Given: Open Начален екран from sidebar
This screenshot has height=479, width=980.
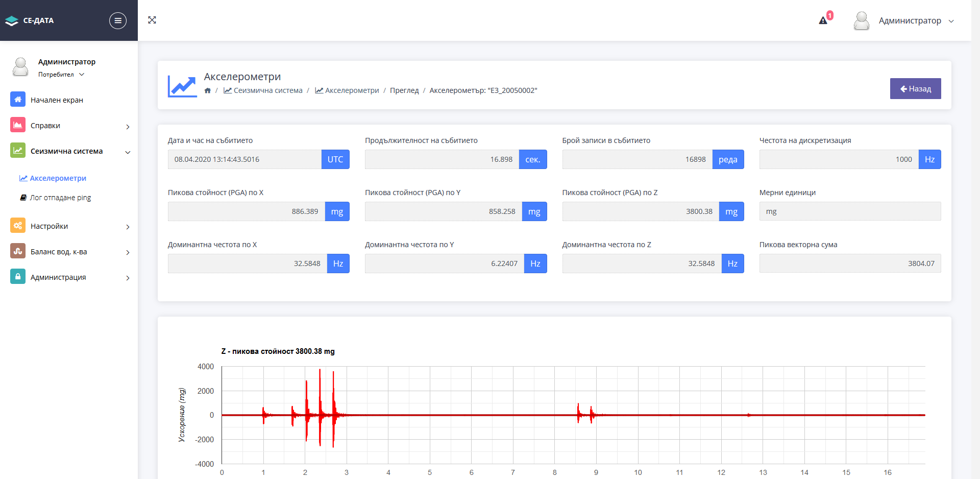Looking at the screenshot, I should (57, 100).
